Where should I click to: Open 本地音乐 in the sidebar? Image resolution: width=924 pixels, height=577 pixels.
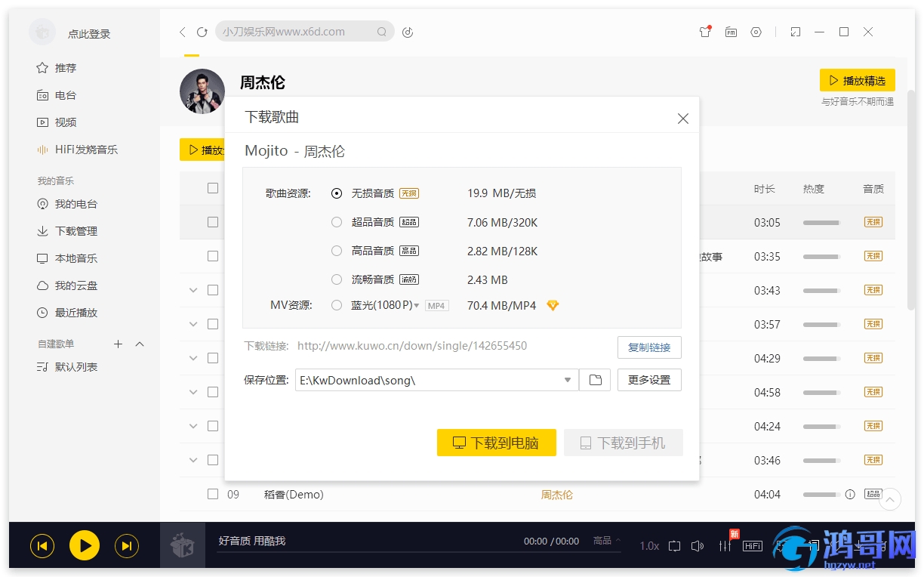(67, 258)
